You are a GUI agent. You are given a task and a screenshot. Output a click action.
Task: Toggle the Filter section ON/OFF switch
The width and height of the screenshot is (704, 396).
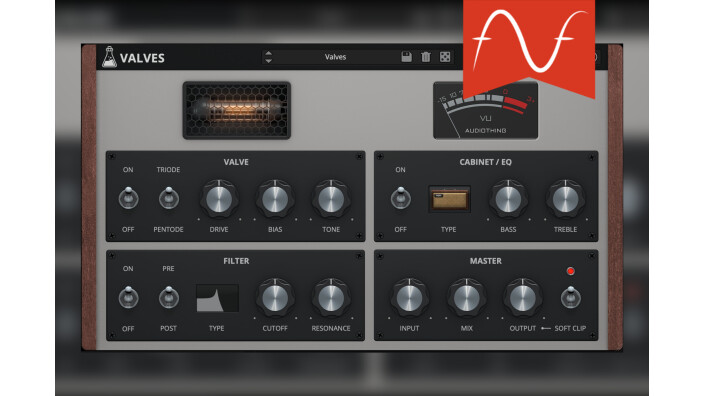[128, 297]
